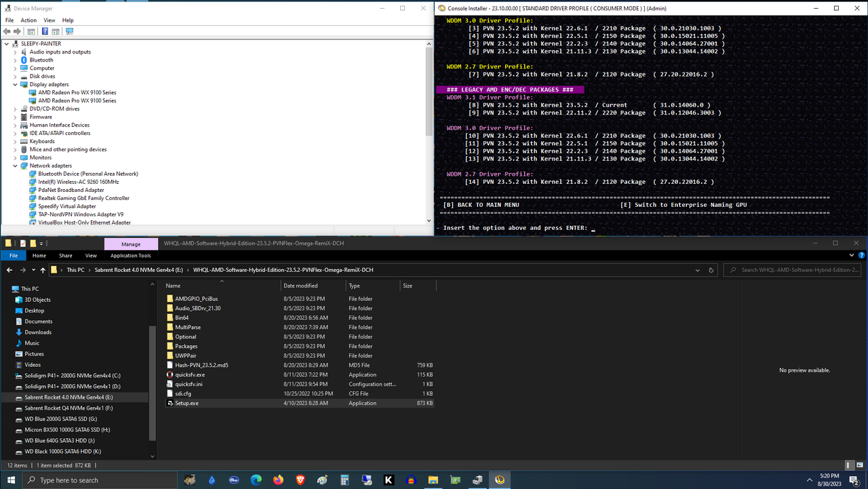Collapse the Network adapters category
Screen dimensions: 868x489
[x=16, y=165]
